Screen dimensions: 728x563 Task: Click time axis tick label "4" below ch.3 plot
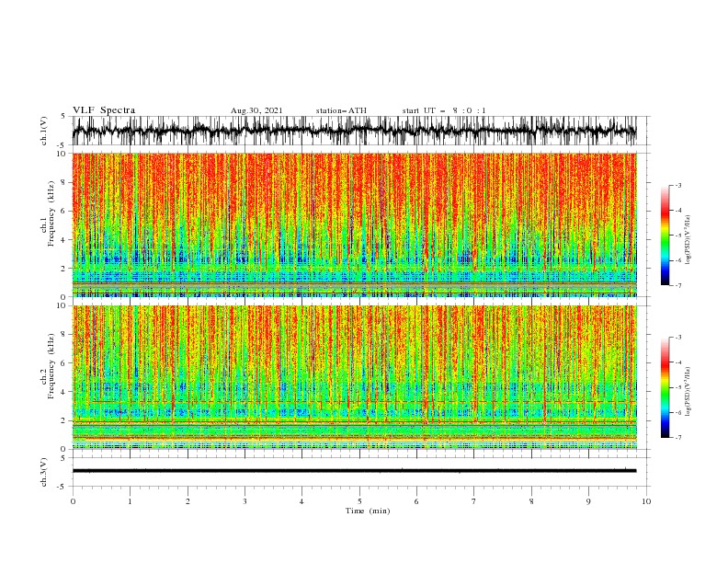click(x=302, y=501)
